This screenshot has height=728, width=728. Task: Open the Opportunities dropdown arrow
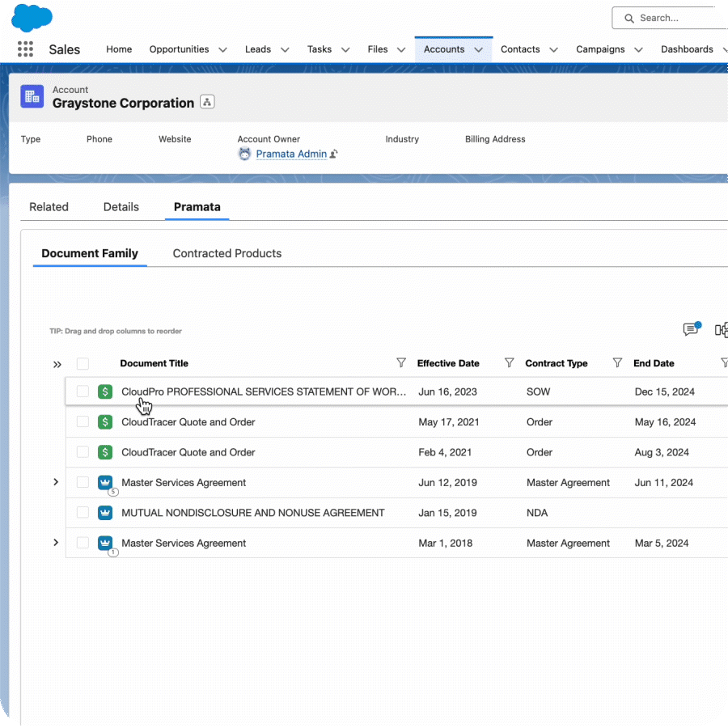[223, 49]
